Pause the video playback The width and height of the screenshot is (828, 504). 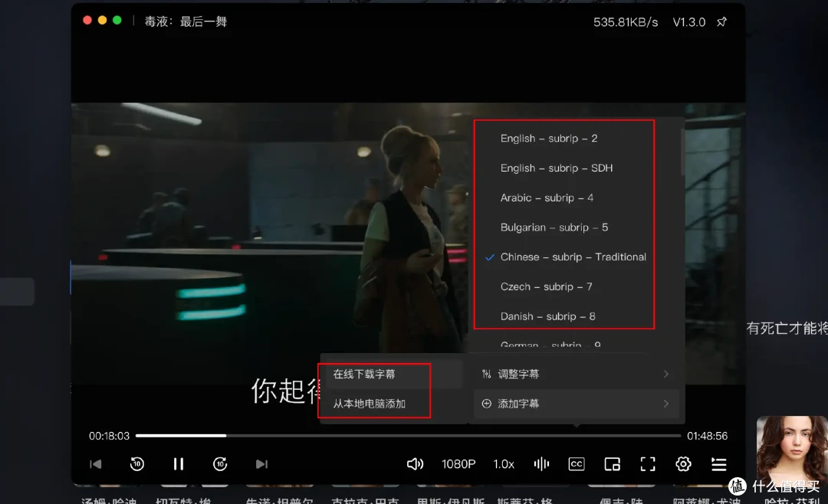click(179, 464)
